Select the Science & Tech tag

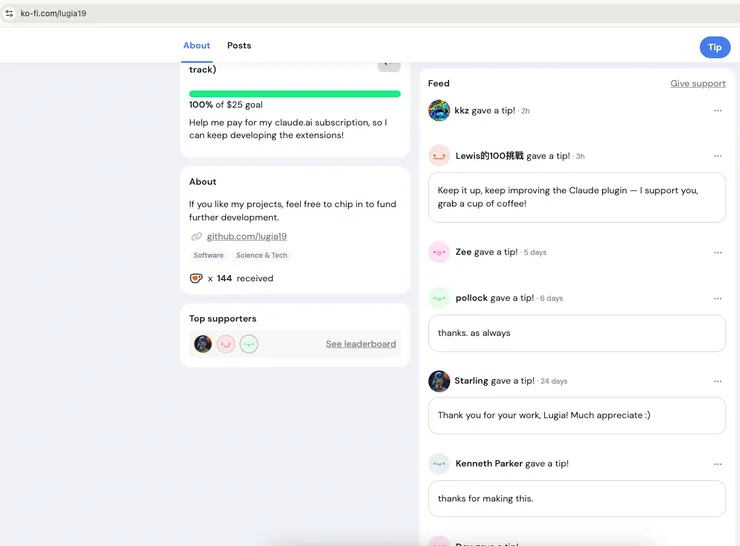pyautogui.click(x=261, y=255)
